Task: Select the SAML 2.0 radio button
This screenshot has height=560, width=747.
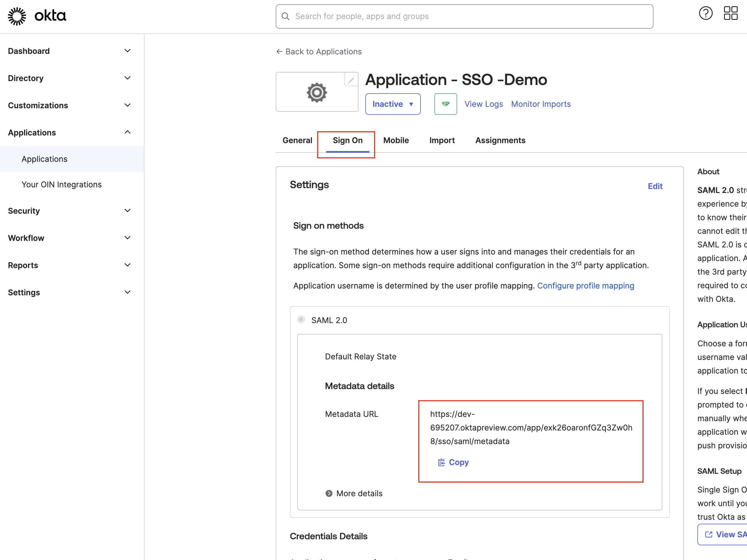Action: point(301,319)
